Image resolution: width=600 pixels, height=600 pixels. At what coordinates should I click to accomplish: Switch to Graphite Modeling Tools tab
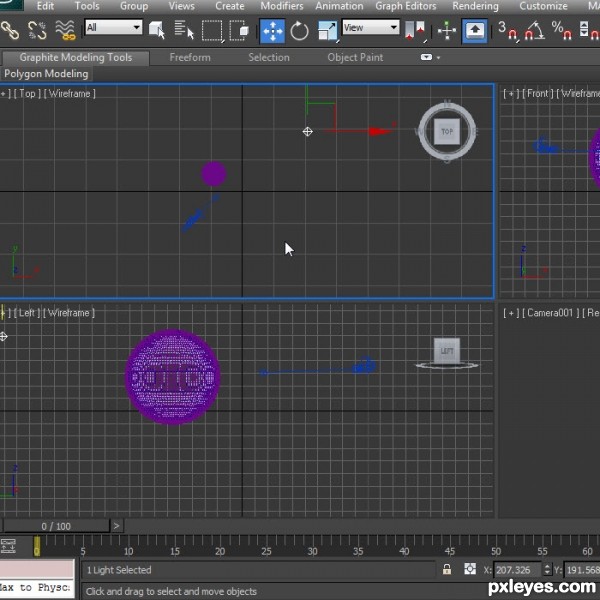(x=76, y=57)
